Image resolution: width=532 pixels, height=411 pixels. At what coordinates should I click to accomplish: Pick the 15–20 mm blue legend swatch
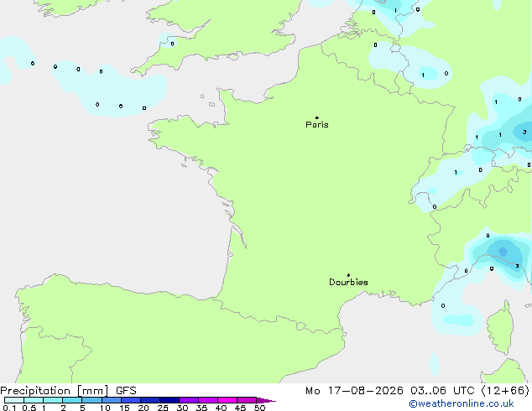point(131,400)
